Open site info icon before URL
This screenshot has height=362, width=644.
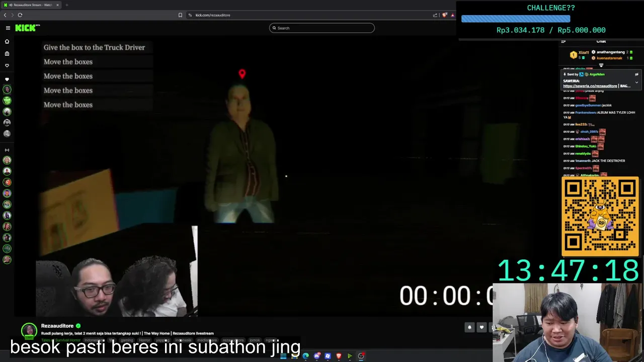point(190,15)
